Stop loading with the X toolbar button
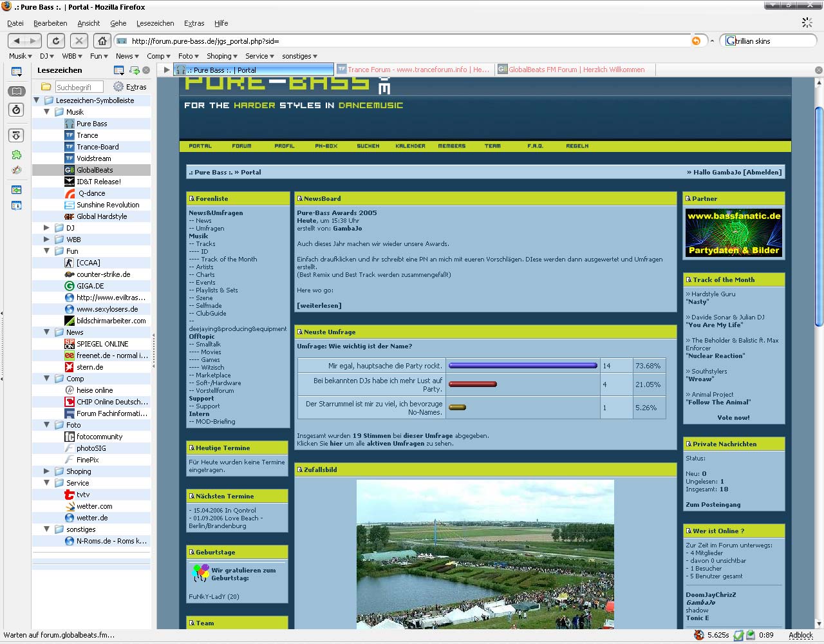 tap(79, 41)
